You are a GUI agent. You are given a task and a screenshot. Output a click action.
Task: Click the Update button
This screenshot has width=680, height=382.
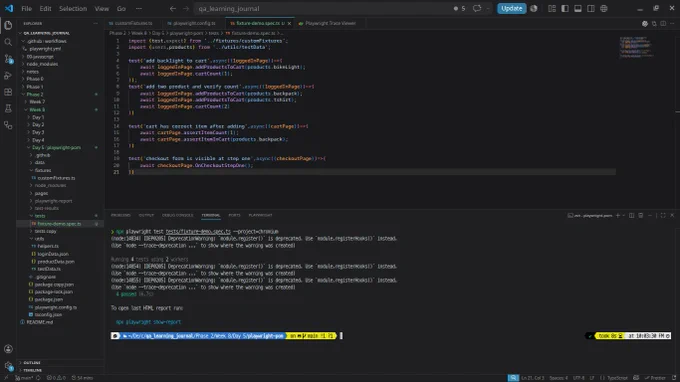click(x=511, y=8)
